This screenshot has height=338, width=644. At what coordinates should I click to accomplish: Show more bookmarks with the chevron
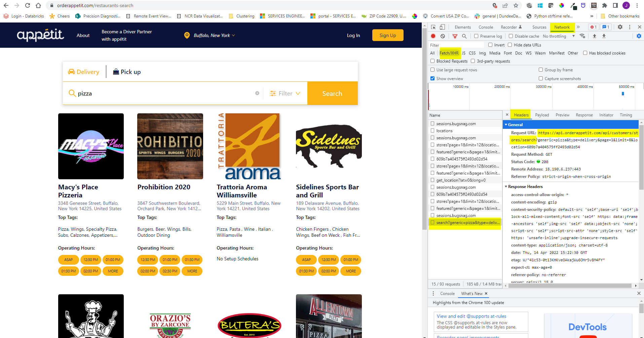(592, 16)
